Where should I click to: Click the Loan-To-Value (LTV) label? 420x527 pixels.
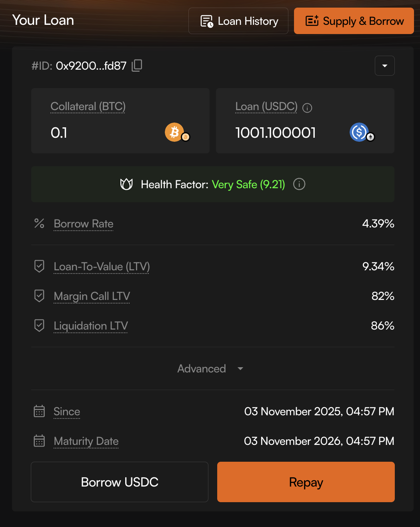(102, 267)
